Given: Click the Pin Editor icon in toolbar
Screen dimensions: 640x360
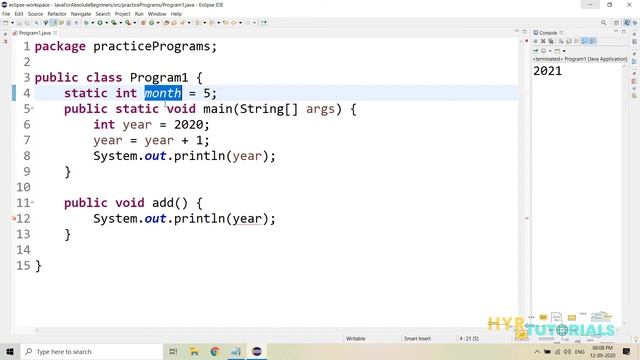Looking at the screenshot, I should tap(263, 23).
